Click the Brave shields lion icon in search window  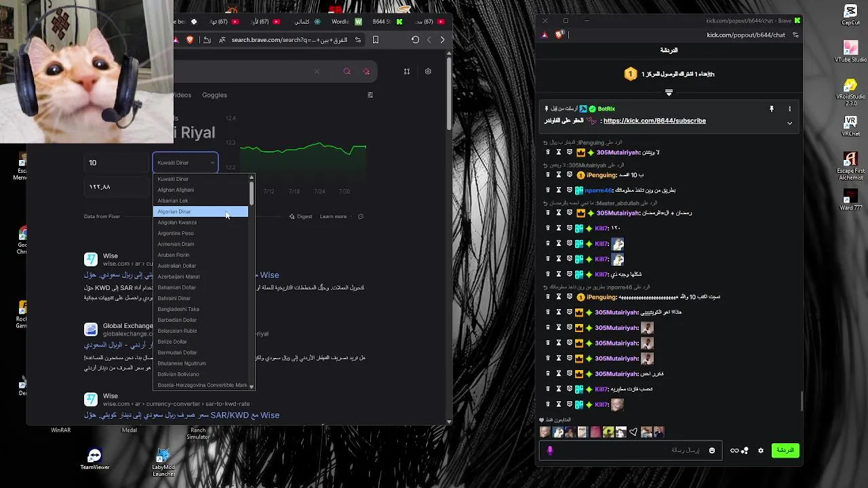click(x=190, y=40)
